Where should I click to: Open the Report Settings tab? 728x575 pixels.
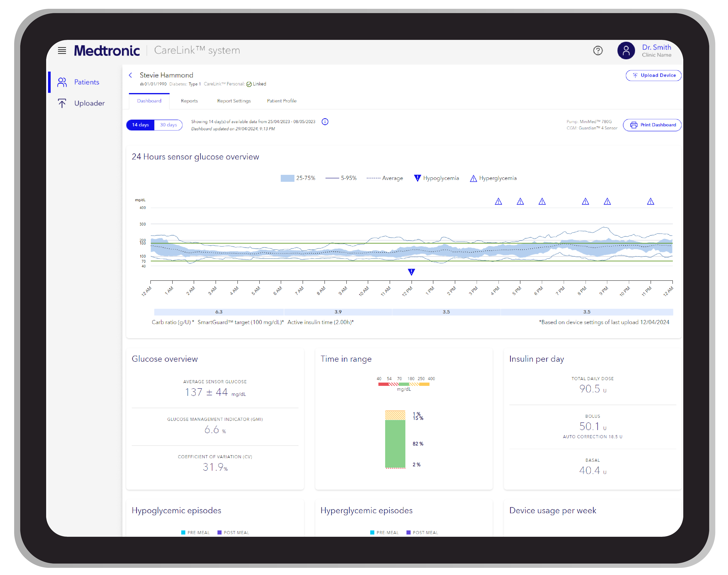click(234, 101)
